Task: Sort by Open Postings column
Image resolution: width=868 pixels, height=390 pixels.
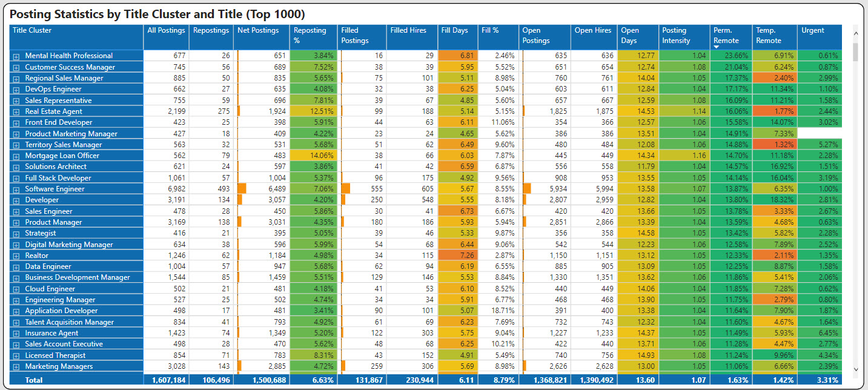Action: click(545, 37)
